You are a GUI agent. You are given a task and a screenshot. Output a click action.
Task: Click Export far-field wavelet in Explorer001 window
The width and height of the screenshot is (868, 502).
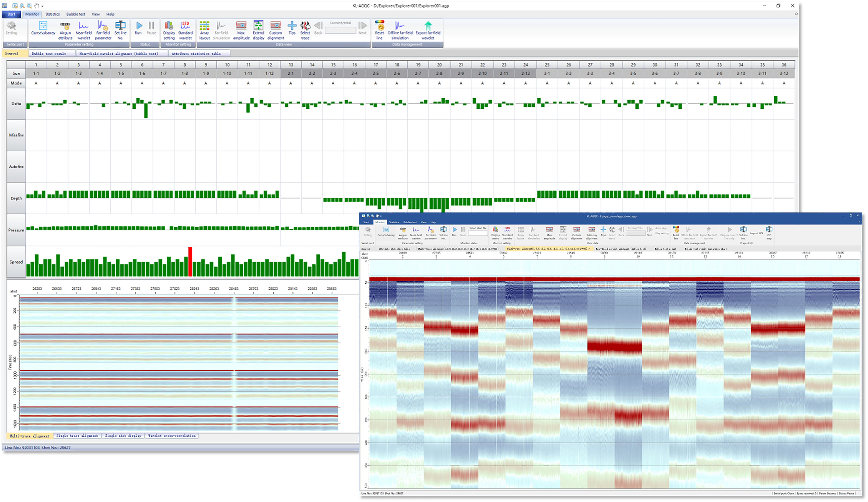pyautogui.click(x=428, y=30)
